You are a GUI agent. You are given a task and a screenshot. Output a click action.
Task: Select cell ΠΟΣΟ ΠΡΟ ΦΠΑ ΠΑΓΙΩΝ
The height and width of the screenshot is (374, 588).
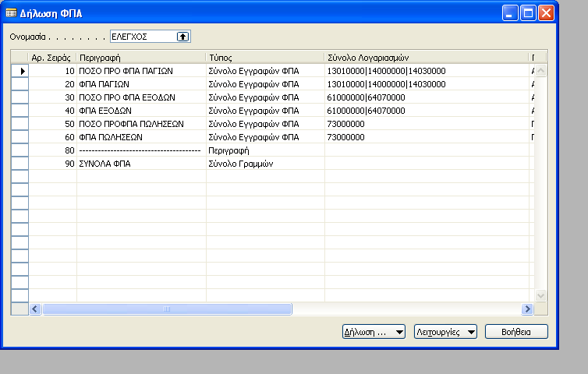(141, 71)
